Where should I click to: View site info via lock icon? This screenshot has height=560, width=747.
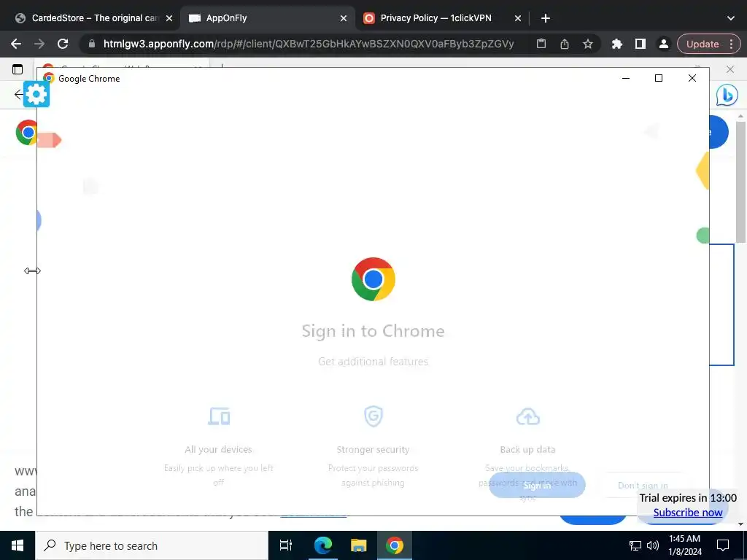tap(92, 44)
